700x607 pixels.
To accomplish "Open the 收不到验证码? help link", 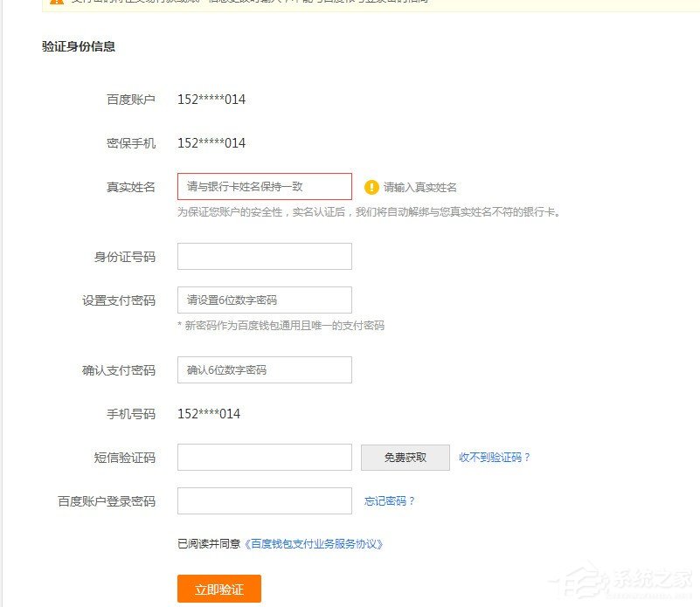I will (x=493, y=457).
